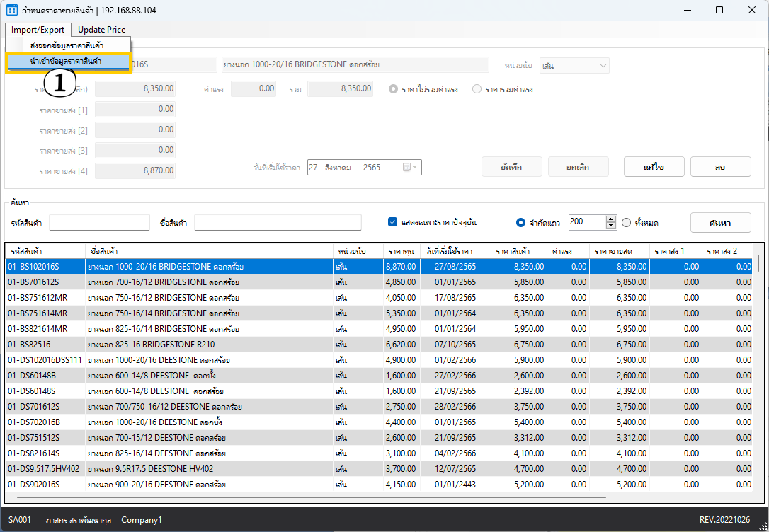769x532 pixels.
Task: Click the ลบ delete button
Action: [x=720, y=167]
